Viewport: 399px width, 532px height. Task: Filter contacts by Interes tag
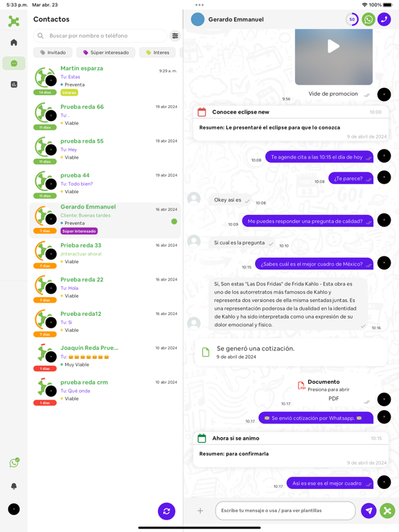157,52
